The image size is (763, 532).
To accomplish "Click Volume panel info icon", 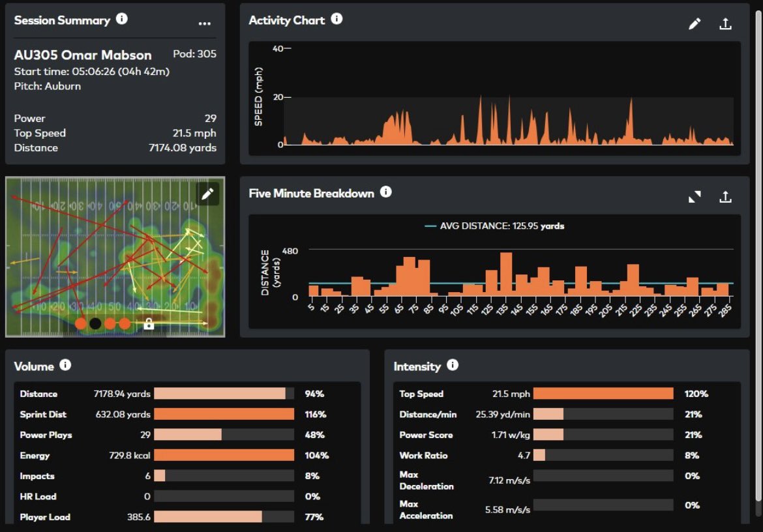I will pyautogui.click(x=65, y=364).
